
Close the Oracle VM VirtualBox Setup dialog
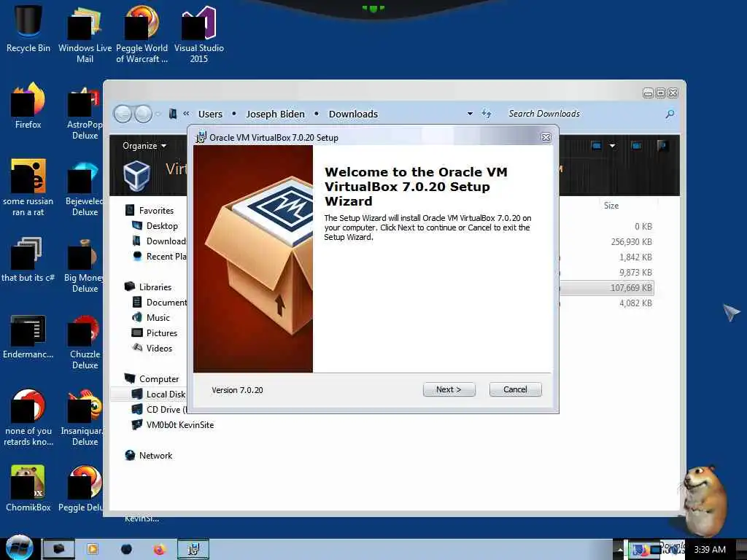(x=546, y=138)
